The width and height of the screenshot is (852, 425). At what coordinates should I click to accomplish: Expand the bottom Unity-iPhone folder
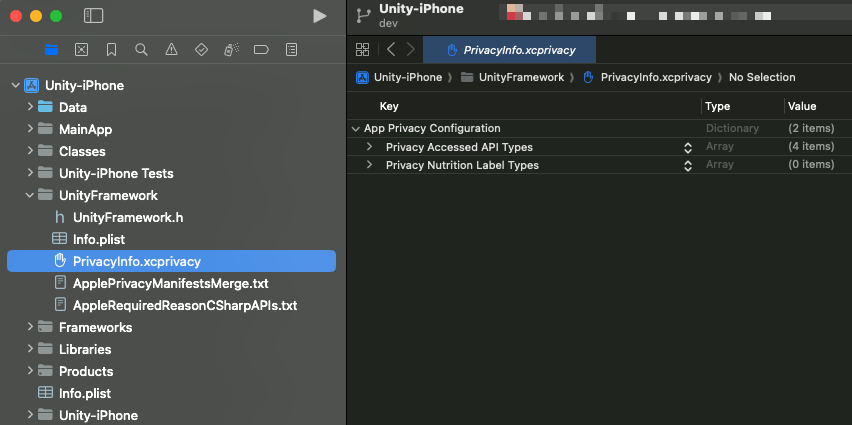coord(30,415)
